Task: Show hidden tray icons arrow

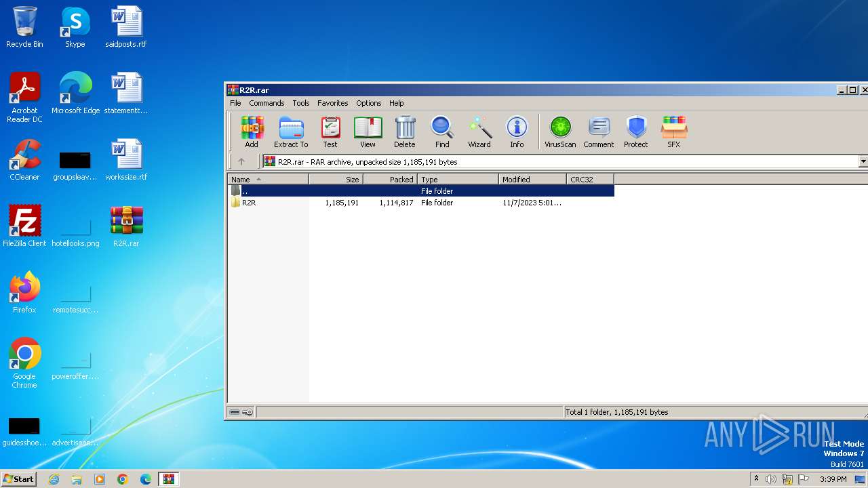Action: click(x=756, y=479)
